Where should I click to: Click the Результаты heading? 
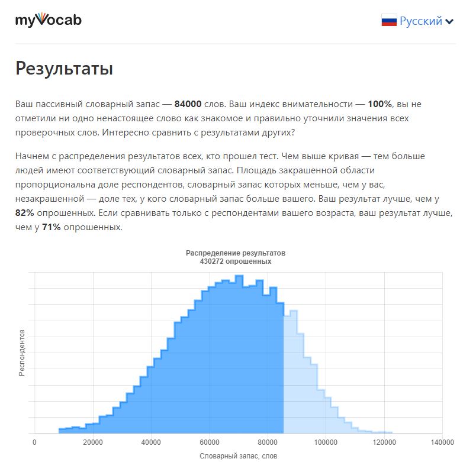[x=64, y=68]
